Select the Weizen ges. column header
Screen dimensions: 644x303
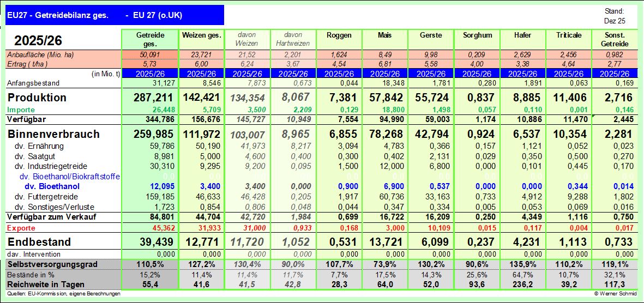(x=201, y=35)
